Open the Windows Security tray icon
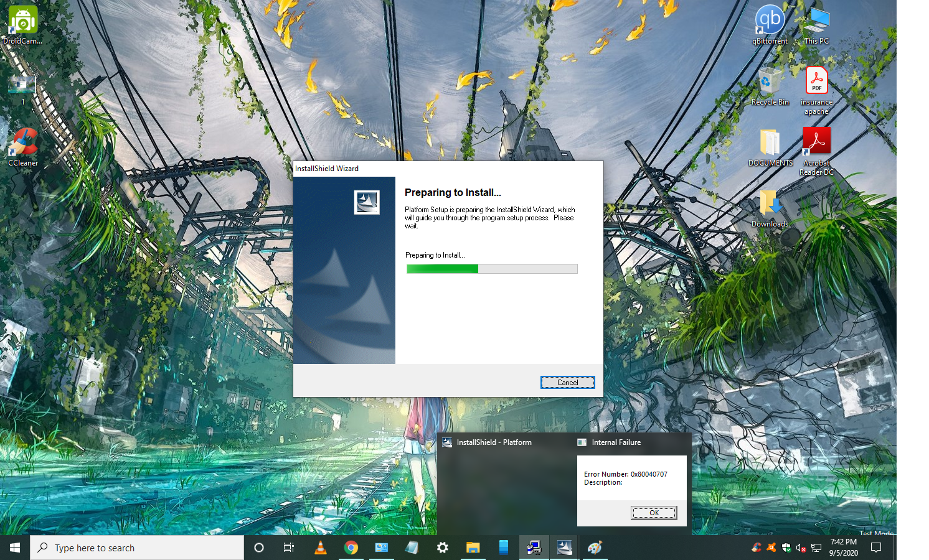929x560 pixels. [x=786, y=548]
